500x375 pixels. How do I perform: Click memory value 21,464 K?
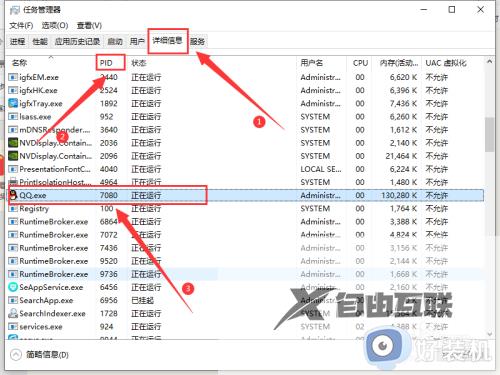point(401,156)
